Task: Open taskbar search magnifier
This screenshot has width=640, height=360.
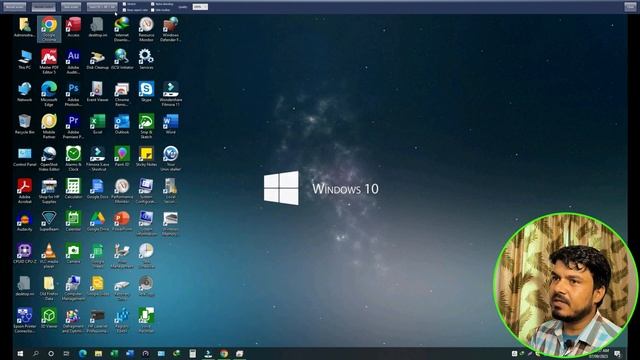Action: (x=36, y=353)
